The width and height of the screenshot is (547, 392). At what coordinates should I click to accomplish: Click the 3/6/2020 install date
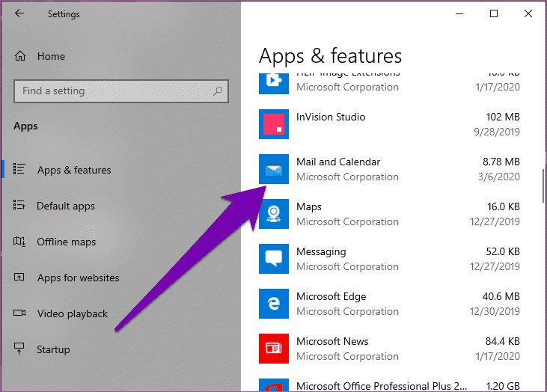tap(499, 177)
